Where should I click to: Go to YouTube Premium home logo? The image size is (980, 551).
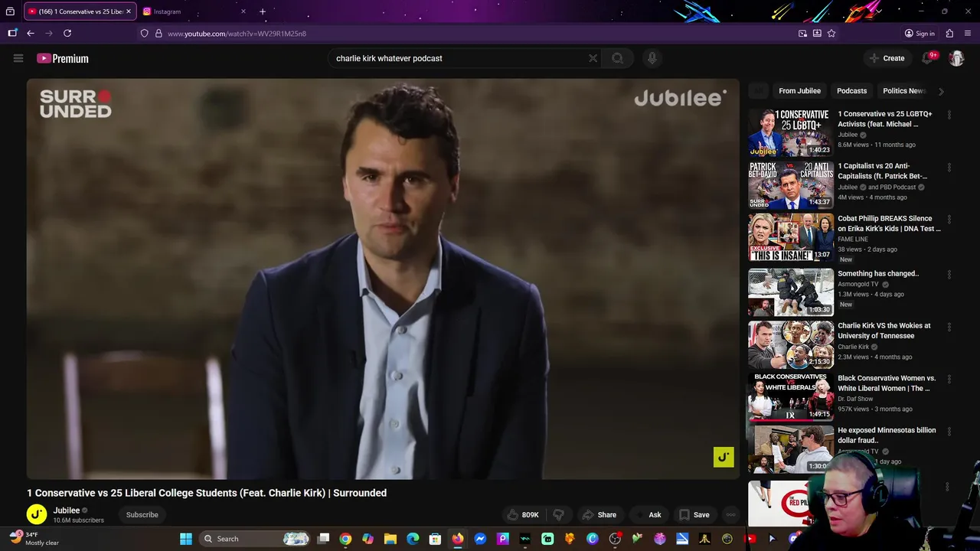tap(63, 58)
